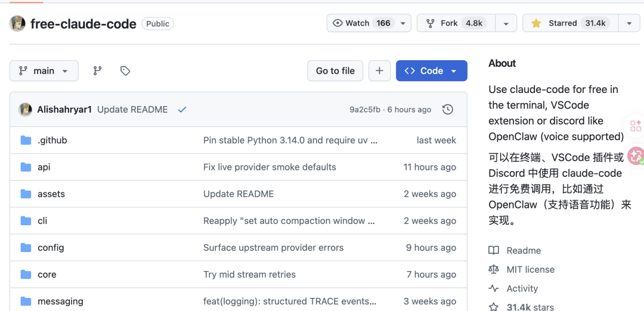Open the Pin stable Python 3.14.0 commit message
This screenshot has width=644, height=311.
point(290,141)
